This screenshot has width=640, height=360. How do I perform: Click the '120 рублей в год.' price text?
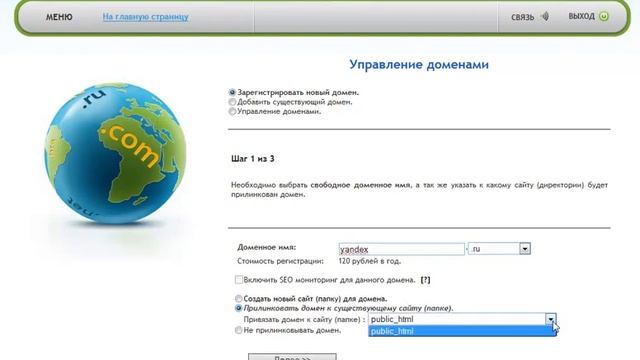[x=370, y=261]
